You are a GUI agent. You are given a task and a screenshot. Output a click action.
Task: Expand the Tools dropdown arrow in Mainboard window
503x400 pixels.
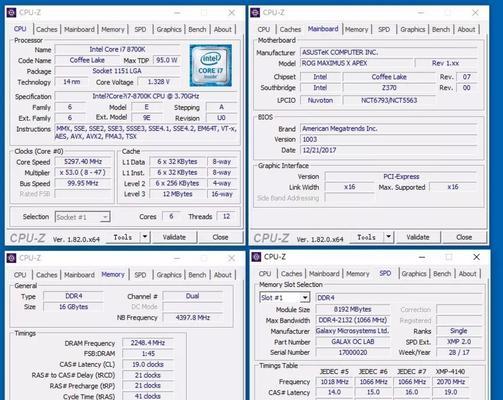[x=388, y=237]
